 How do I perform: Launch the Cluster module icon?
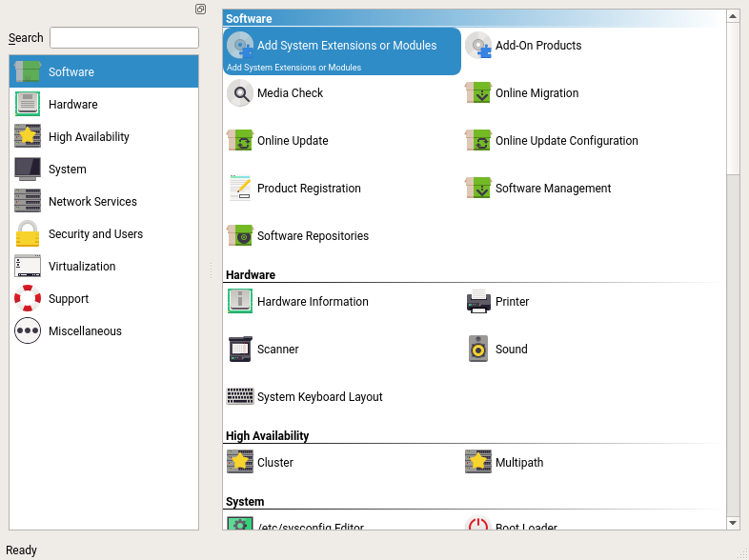tap(239, 463)
